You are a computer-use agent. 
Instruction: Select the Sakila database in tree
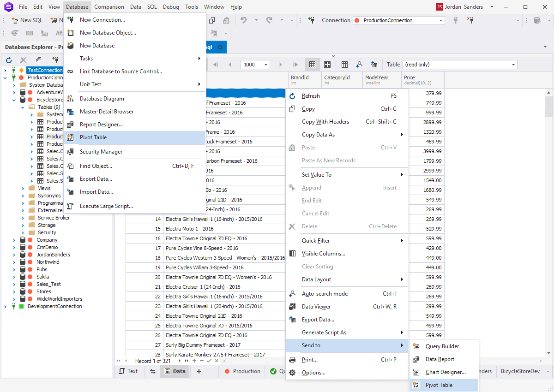tap(43, 277)
